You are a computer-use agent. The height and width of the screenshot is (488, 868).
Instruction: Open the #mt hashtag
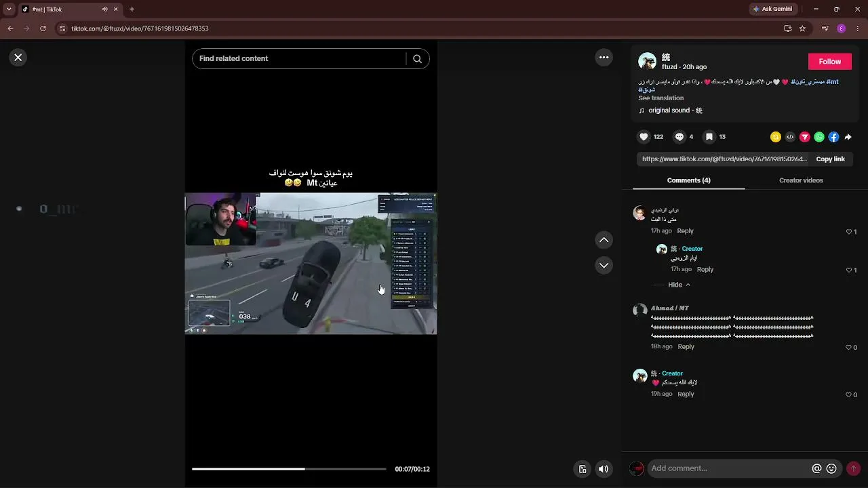pyautogui.click(x=832, y=82)
